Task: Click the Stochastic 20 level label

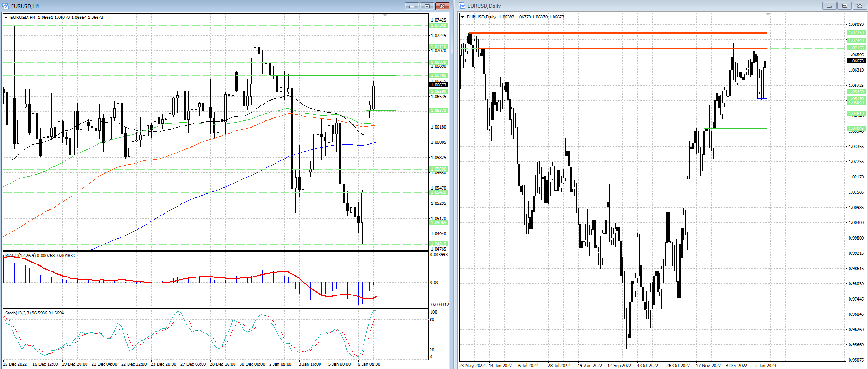Action: click(432, 350)
